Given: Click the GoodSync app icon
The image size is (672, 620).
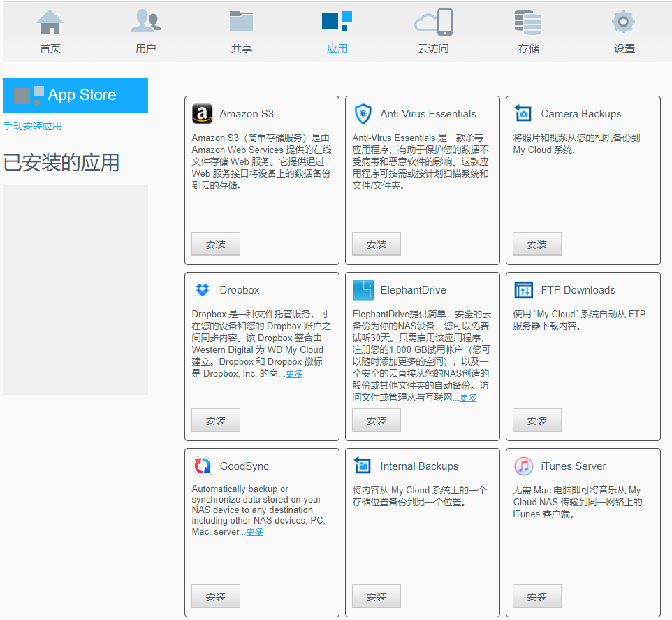Looking at the screenshot, I should point(203,466).
